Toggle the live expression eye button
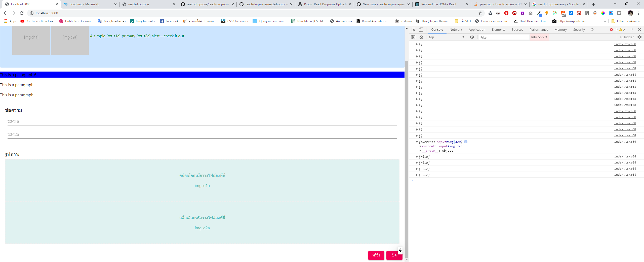The width and height of the screenshot is (644, 262). (472, 37)
